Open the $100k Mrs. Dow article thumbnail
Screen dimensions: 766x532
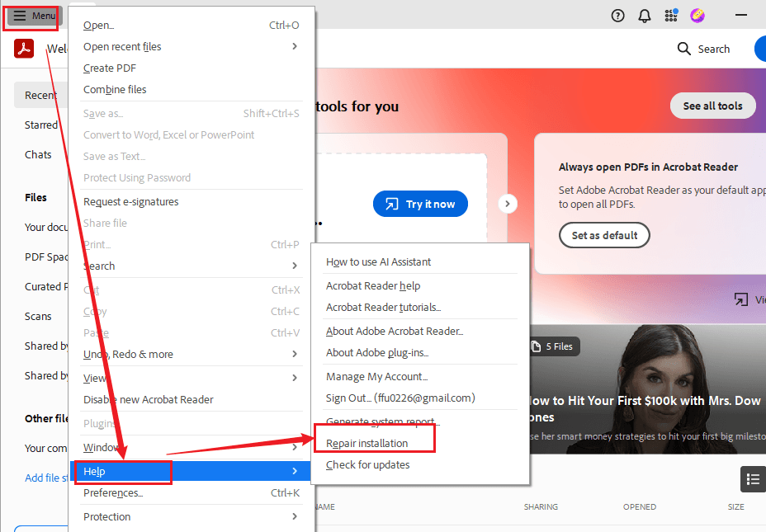[x=648, y=389]
